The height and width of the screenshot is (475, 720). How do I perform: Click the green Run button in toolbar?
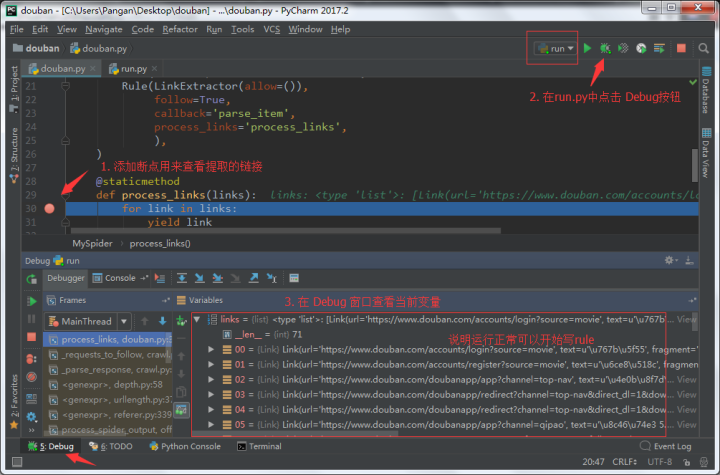click(587, 48)
